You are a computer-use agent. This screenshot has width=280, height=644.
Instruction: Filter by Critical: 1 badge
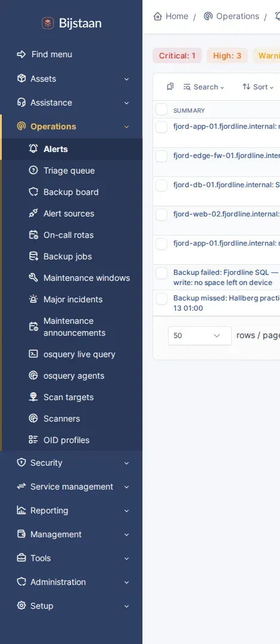tap(178, 55)
